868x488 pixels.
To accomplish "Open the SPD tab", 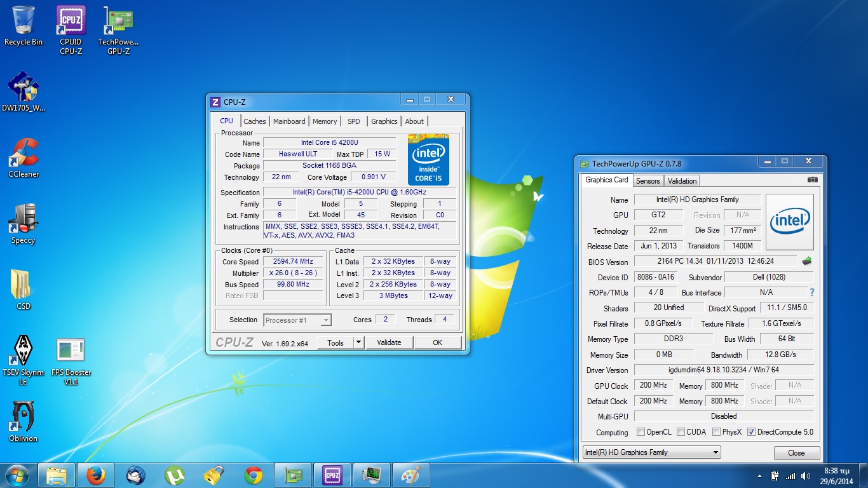I will 354,121.
